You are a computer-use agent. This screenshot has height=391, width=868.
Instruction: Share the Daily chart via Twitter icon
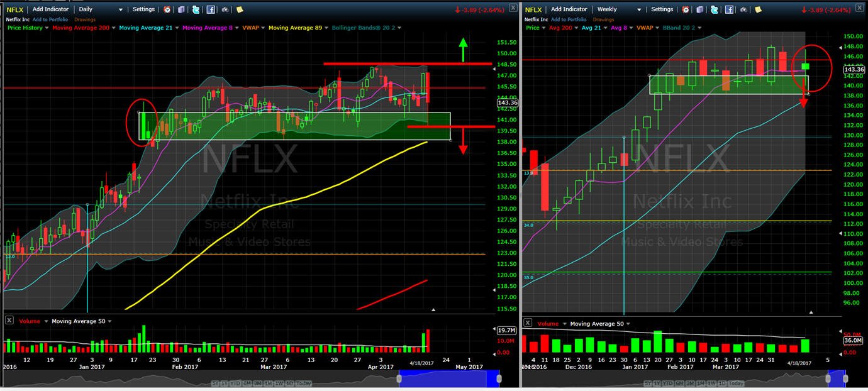196,9
